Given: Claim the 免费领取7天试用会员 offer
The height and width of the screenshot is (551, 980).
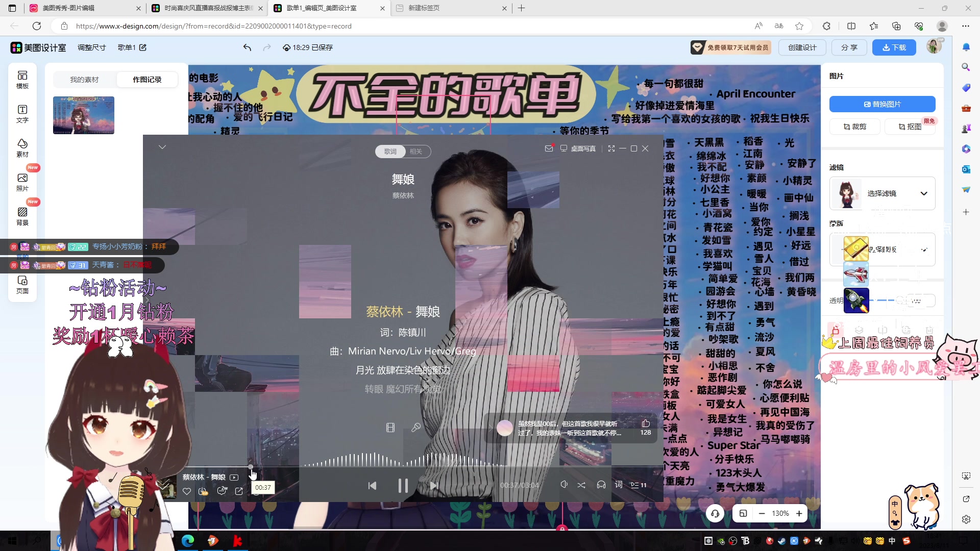Looking at the screenshot, I should 730,47.
